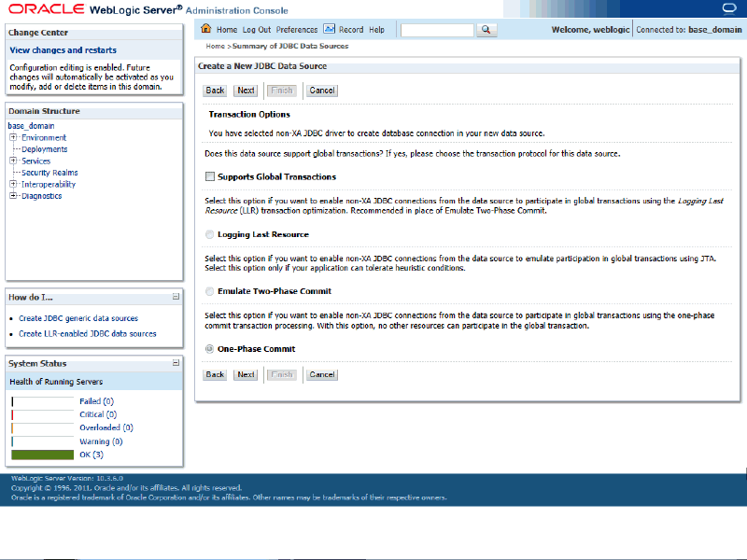Click the Home breadcrumb link
The height and width of the screenshot is (560, 747).
[x=216, y=46]
